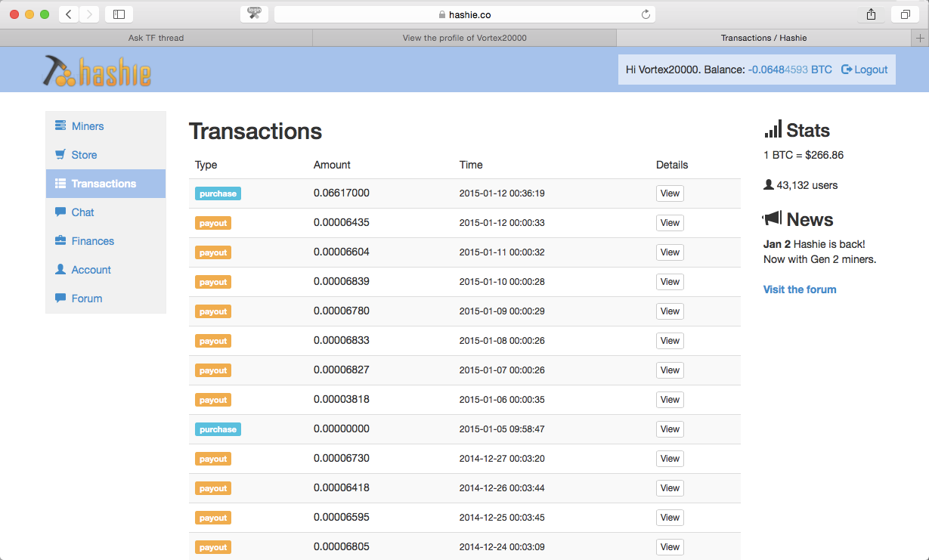Image resolution: width=929 pixels, height=560 pixels.
Task: Click the Amount column header
Action: (332, 165)
